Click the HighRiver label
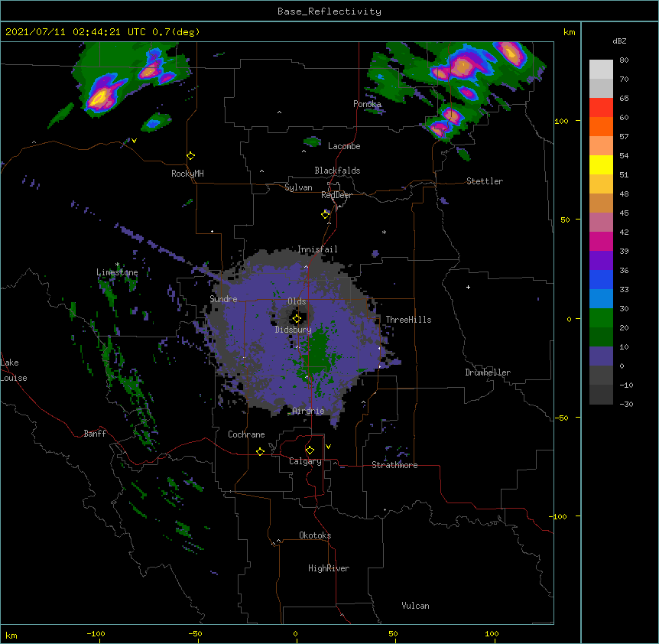Image resolution: width=659 pixels, height=644 pixels. (329, 568)
